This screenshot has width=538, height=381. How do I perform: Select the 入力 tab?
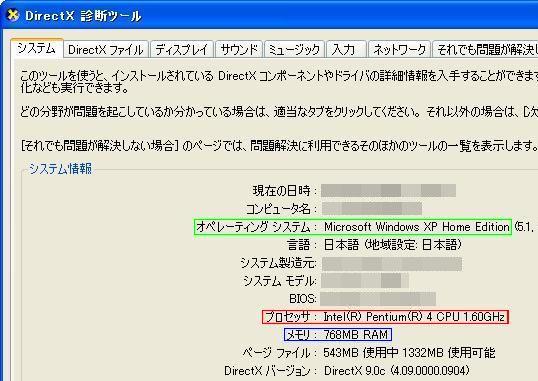pyautogui.click(x=346, y=50)
